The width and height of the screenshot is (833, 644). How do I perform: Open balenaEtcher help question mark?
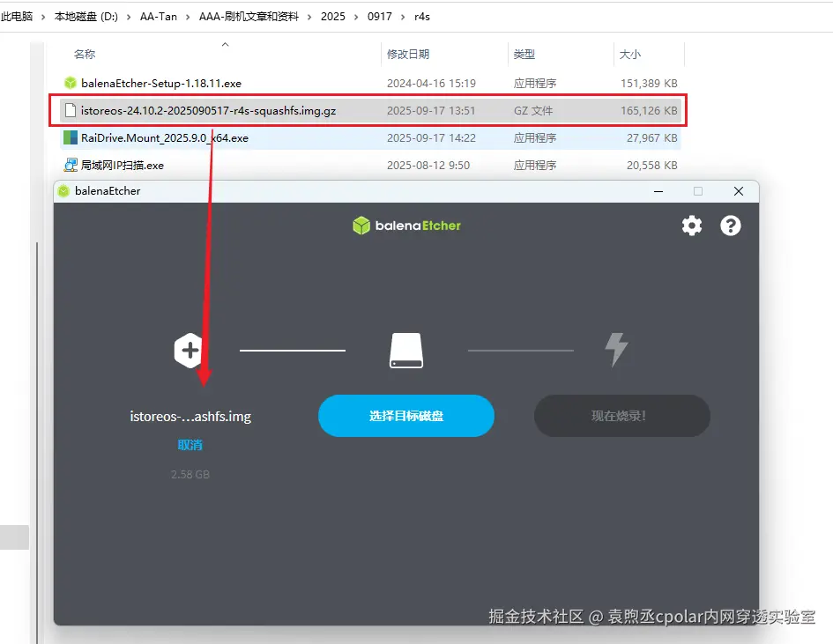(x=731, y=226)
